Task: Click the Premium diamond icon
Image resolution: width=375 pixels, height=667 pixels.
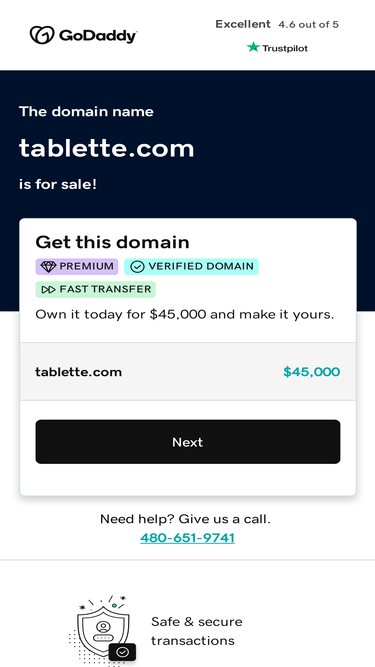Action: click(48, 267)
